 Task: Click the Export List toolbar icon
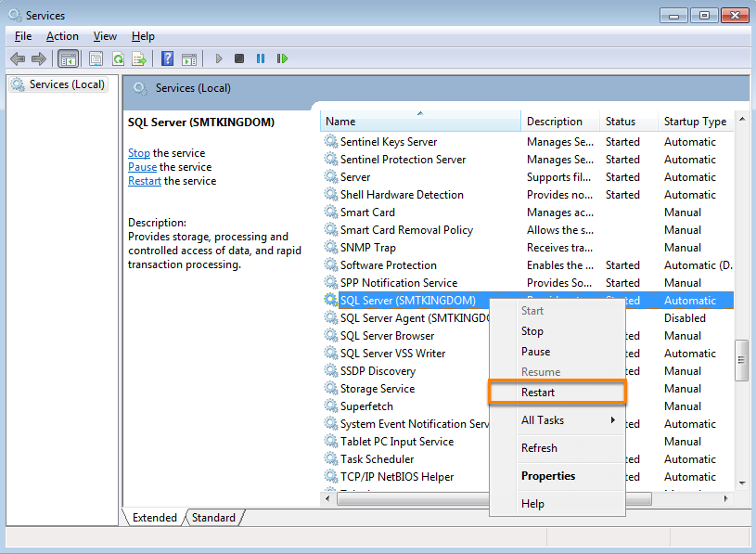139,58
